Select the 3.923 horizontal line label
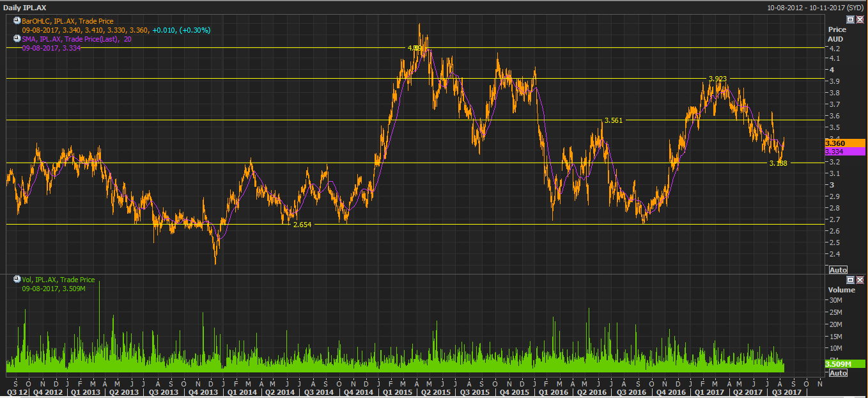The width and height of the screenshot is (868, 398). click(718, 79)
